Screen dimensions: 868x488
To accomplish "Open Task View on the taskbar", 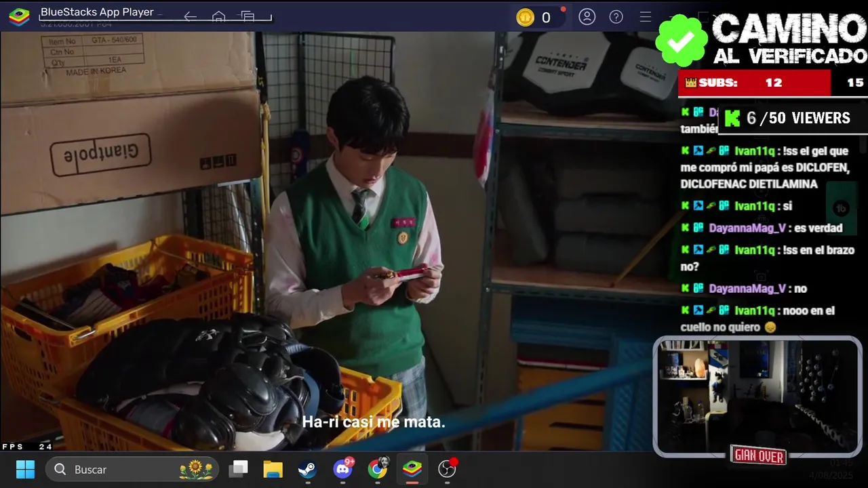I will tap(238, 469).
